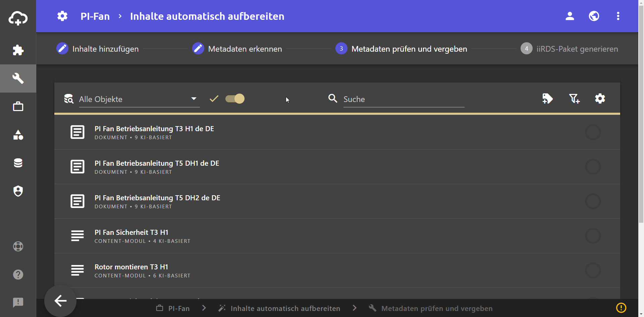
Task: Go to step Metadaten erkennen
Action: (x=237, y=49)
